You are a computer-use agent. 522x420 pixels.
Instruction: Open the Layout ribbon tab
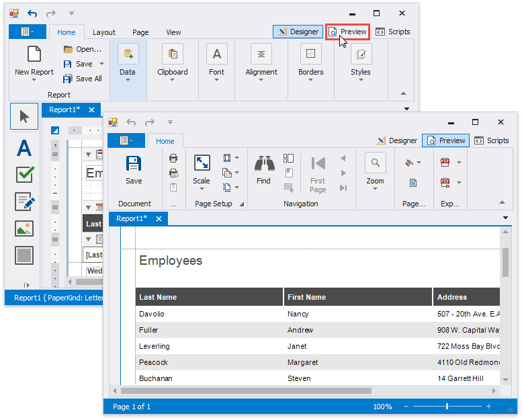click(104, 32)
